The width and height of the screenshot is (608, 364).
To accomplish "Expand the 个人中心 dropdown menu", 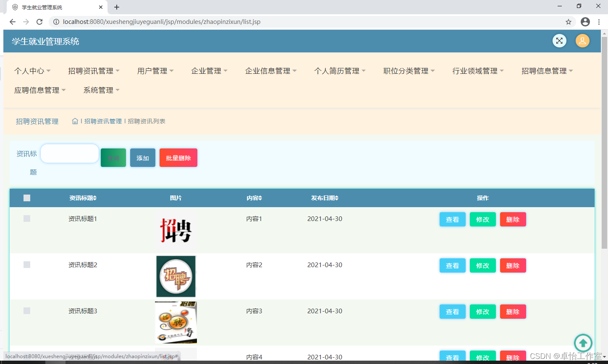I will point(32,71).
